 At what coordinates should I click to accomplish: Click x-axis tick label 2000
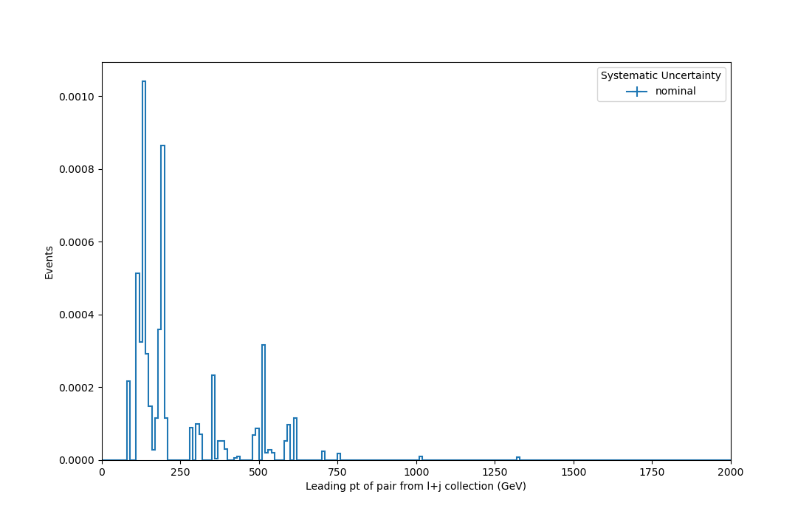(731, 472)
